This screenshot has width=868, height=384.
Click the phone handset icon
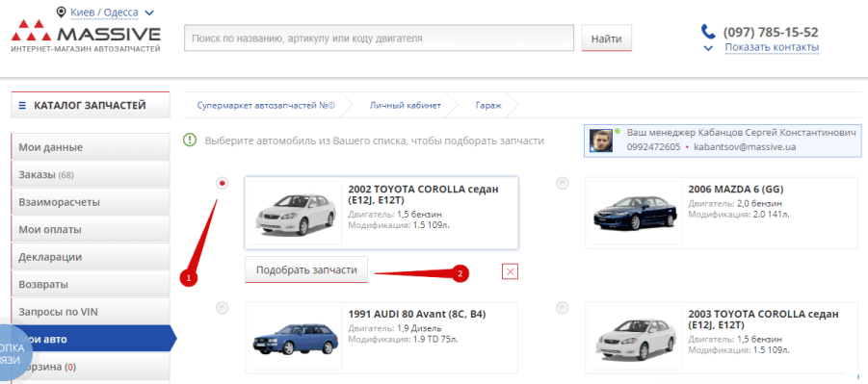(709, 31)
